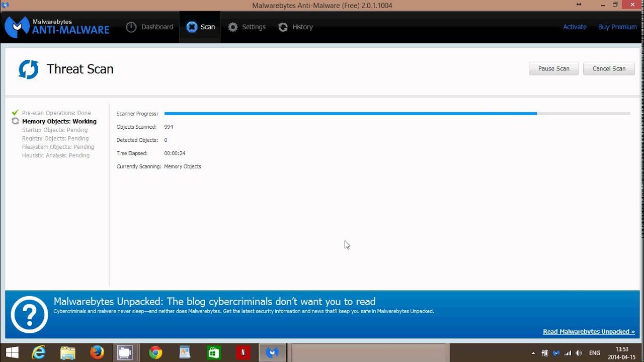Open the volume speaker tray icon
Viewport: 644px width, 362px height.
(x=579, y=353)
